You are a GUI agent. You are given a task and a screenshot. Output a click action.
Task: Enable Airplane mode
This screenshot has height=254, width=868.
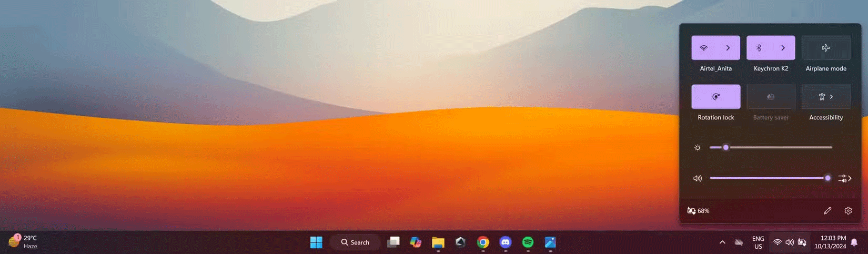click(826, 48)
